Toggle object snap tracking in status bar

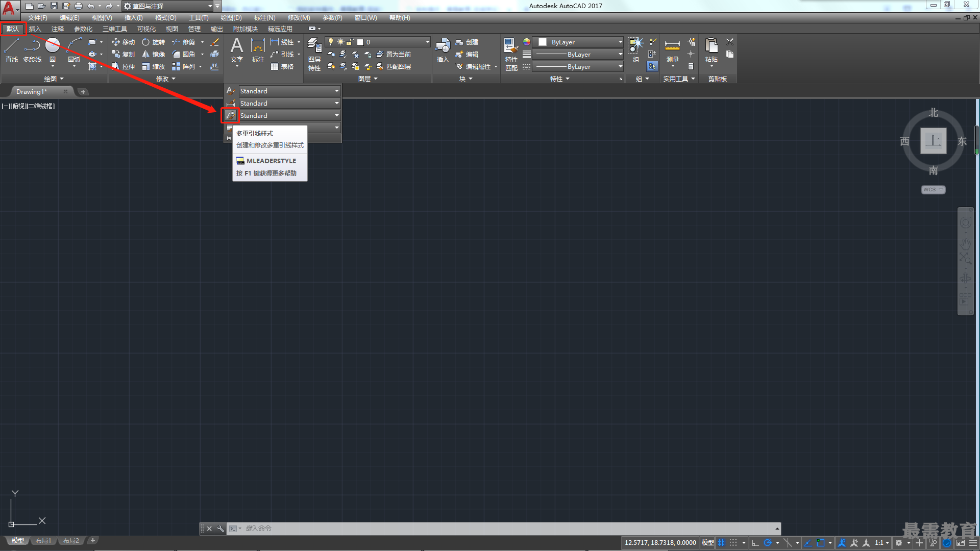[x=808, y=543]
